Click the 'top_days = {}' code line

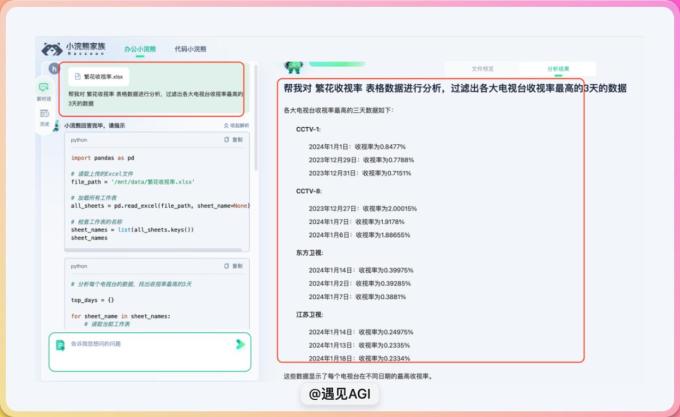pos(92,300)
